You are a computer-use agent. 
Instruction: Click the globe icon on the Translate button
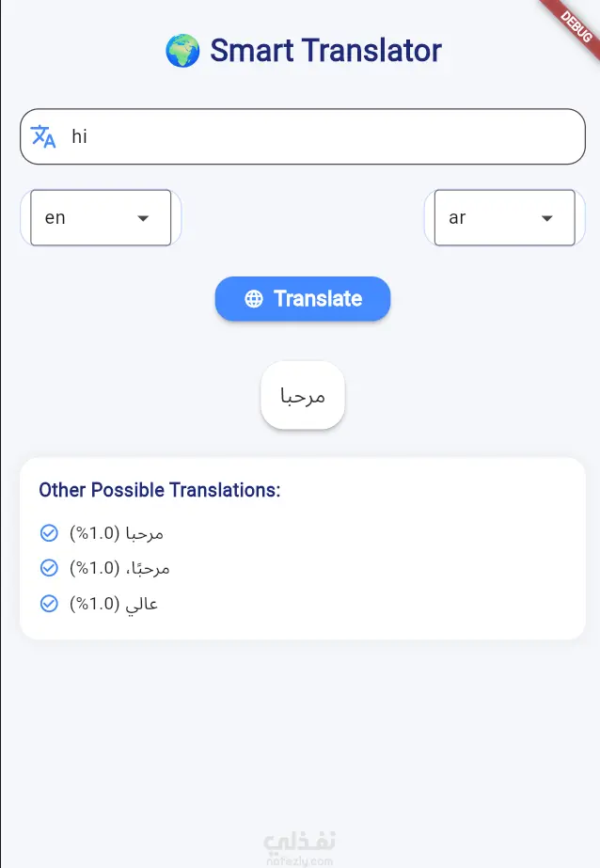coord(252,298)
